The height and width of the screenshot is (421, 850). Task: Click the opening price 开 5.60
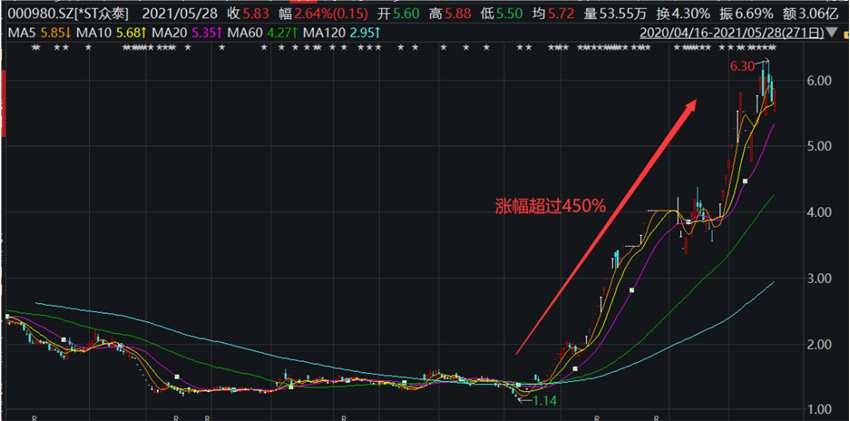click(x=398, y=12)
